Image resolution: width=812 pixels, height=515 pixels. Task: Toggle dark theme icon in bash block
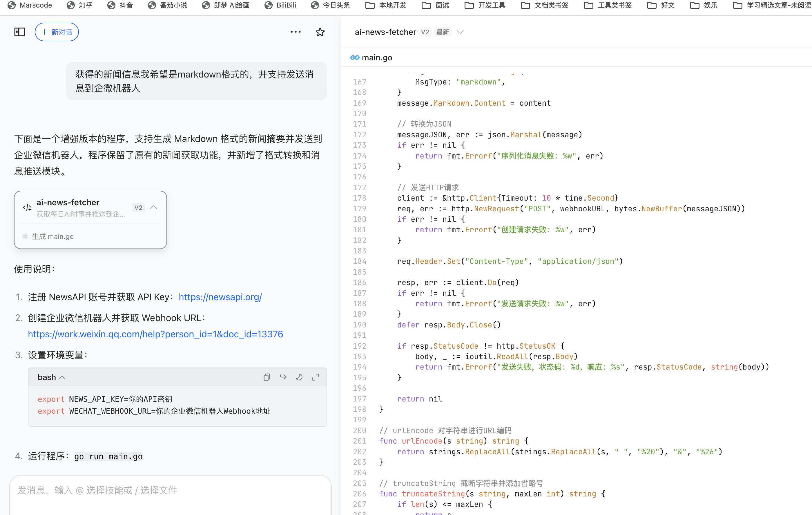tap(299, 377)
